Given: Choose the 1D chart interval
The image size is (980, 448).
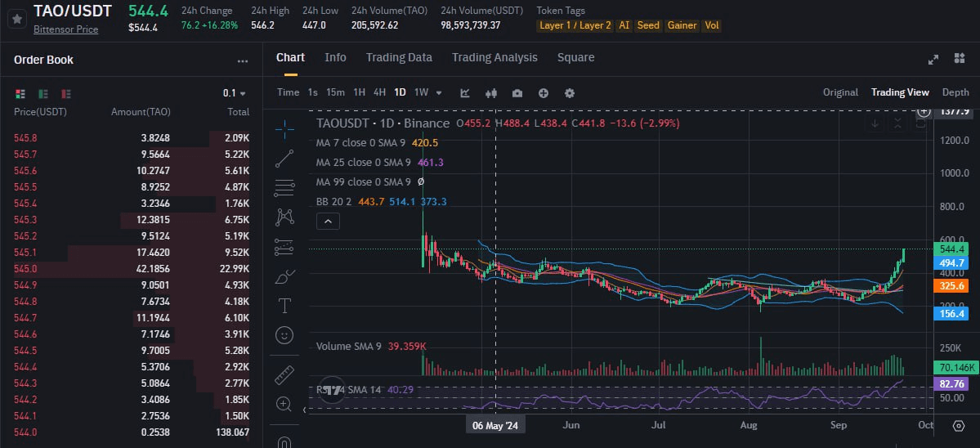Looking at the screenshot, I should coord(400,92).
